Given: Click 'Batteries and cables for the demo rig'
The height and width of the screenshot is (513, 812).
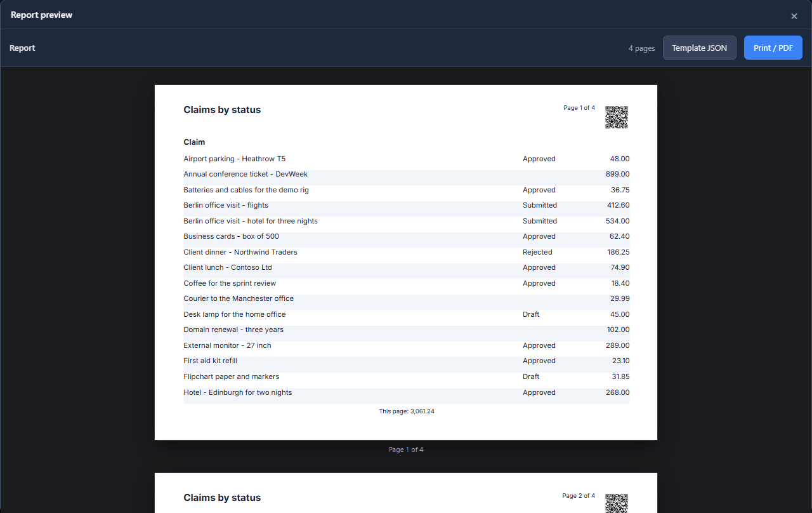Looking at the screenshot, I should click(246, 190).
